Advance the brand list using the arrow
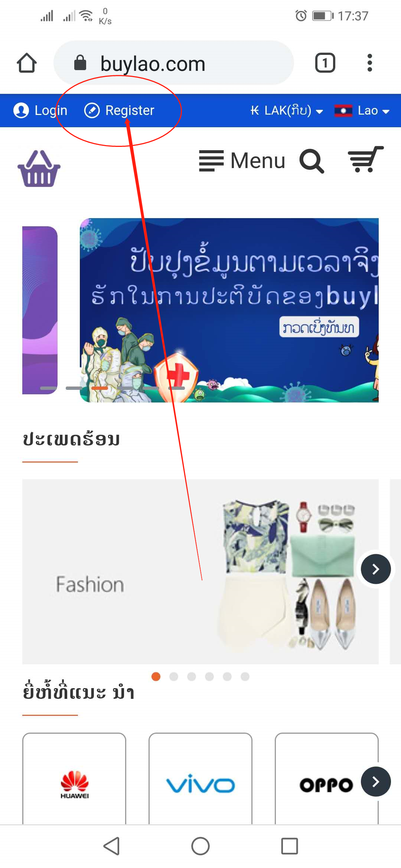The height and width of the screenshot is (868, 401). pos(376,782)
